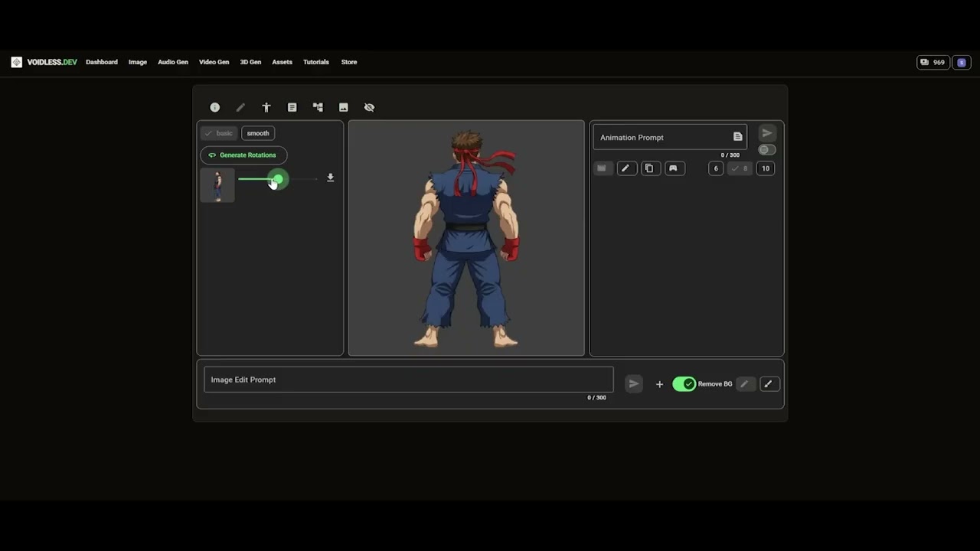Click the green rotation slider handle
980x551 pixels.
coord(278,179)
